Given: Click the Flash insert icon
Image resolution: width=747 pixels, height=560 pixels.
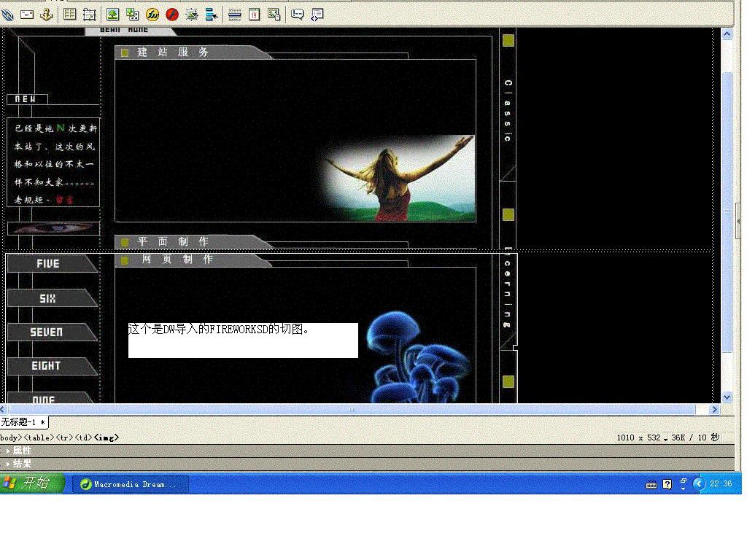Looking at the screenshot, I should tap(172, 14).
